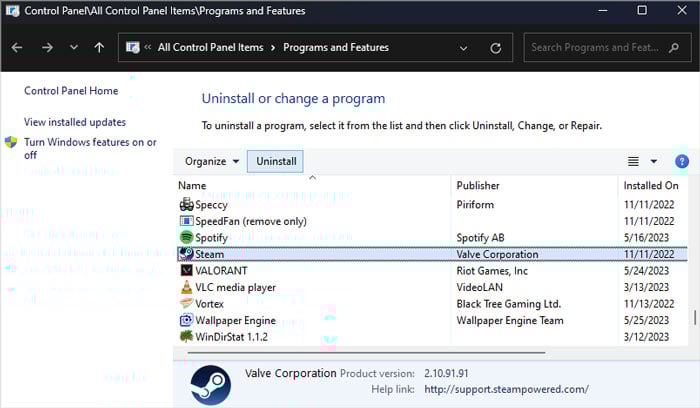Screen dimensions: 700x408
Task: Select the Vortex entry name
Action: 209,304
